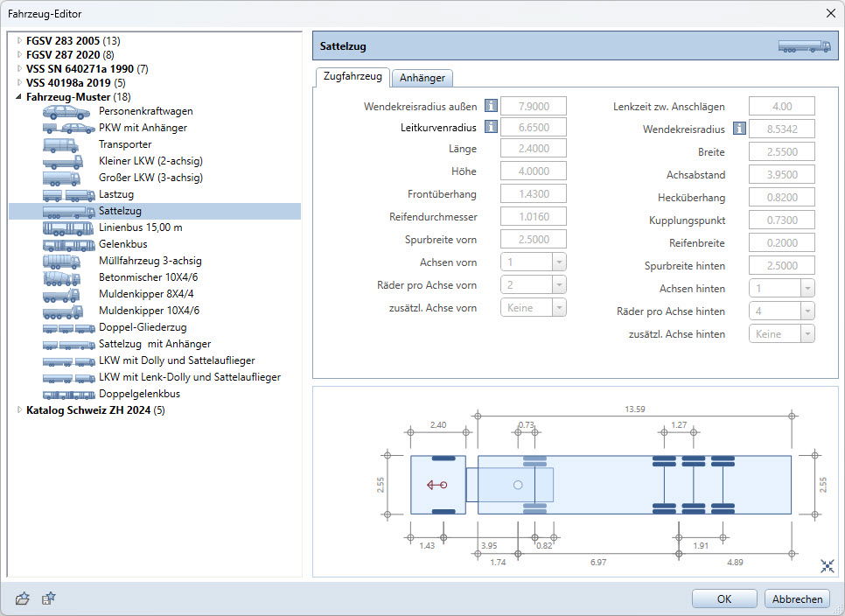Click the 13.59 dimension in the preview
This screenshot has height=616, width=845.
pyautogui.click(x=635, y=409)
